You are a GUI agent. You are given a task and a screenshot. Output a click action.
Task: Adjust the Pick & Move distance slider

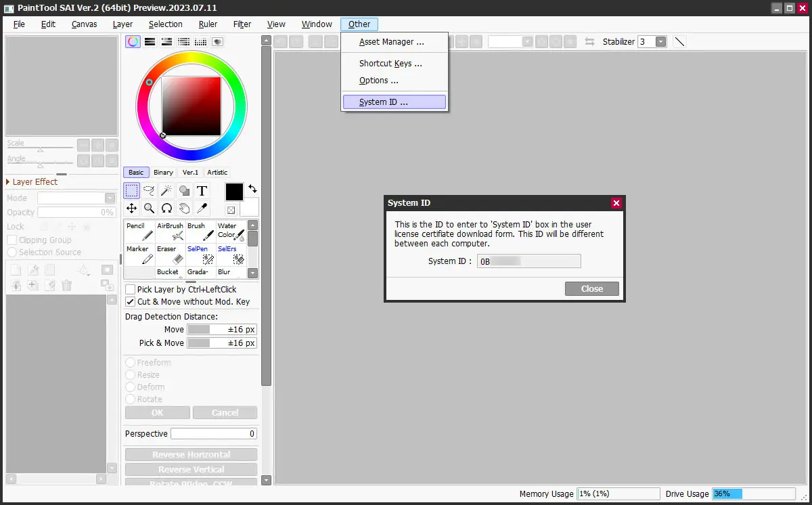click(x=221, y=343)
